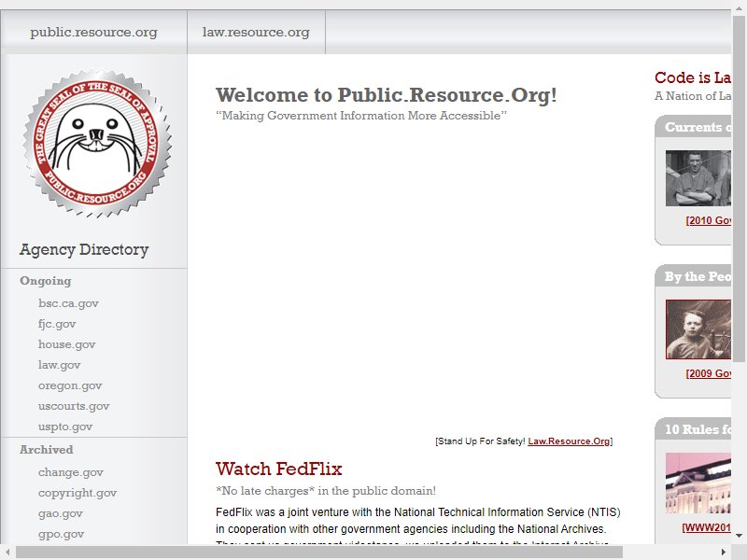Click the Making Government Information More Accessible tagline
Viewport: 747px width, 560px height.
pyautogui.click(x=361, y=116)
